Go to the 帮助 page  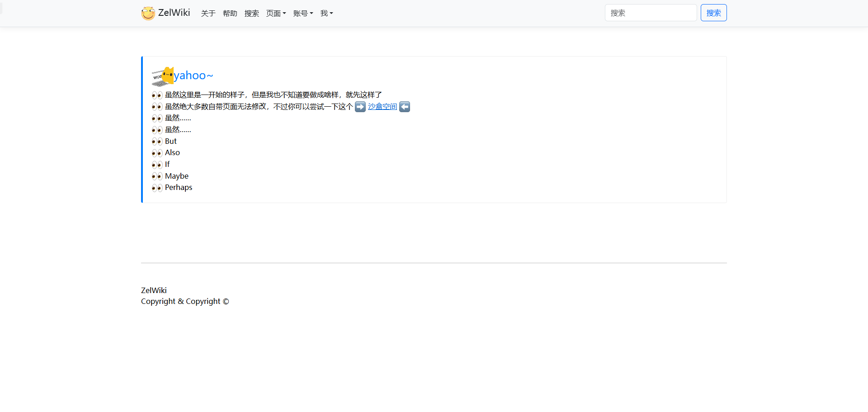[x=230, y=13]
